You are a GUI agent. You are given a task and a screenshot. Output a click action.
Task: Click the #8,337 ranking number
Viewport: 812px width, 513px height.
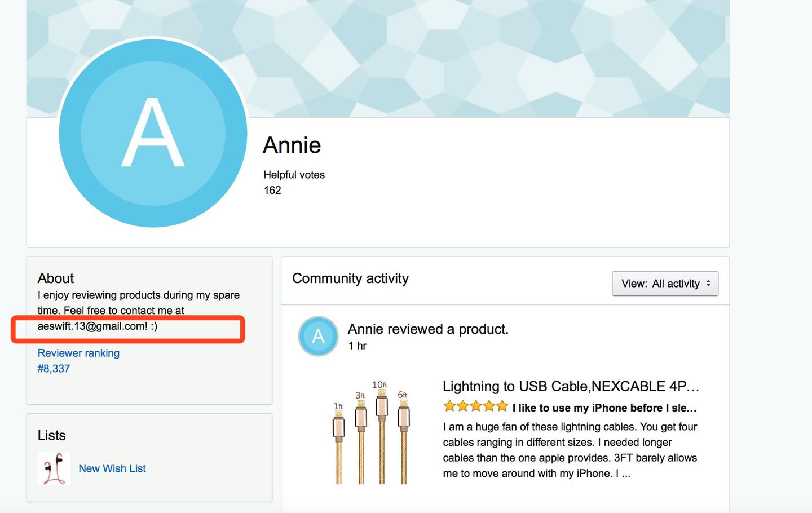pos(54,369)
